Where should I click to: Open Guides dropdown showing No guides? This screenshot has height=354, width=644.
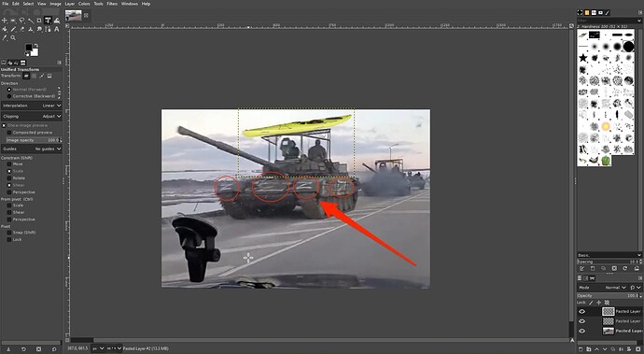click(31, 149)
